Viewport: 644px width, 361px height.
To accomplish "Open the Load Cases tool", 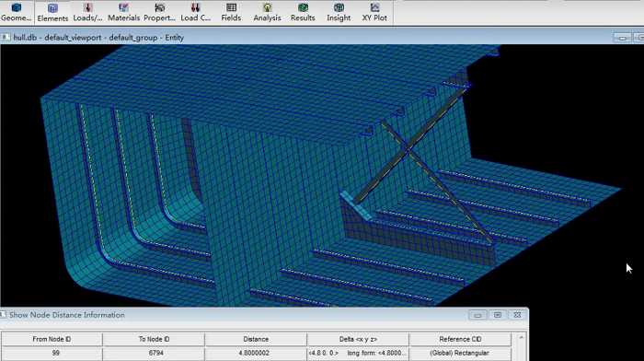I will pyautogui.click(x=195, y=12).
